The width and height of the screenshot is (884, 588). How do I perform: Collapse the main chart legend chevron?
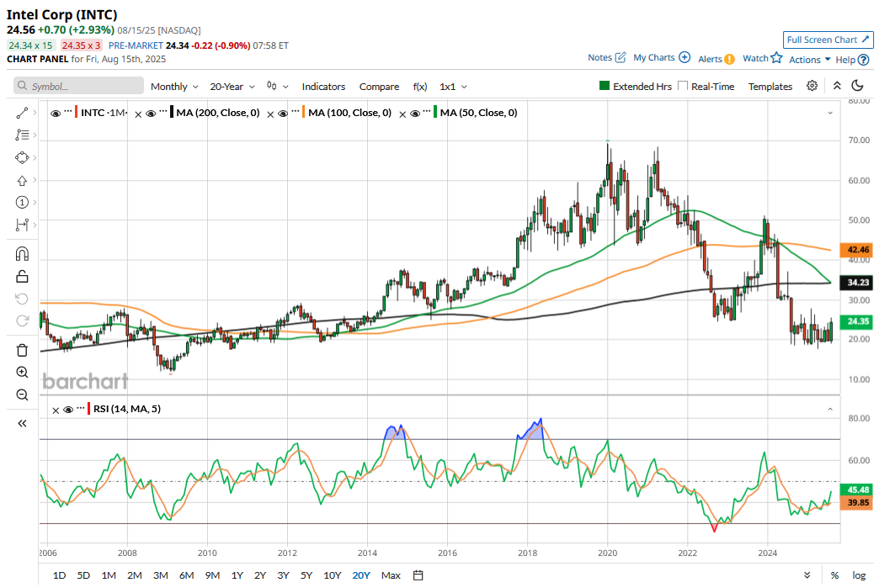pyautogui.click(x=830, y=113)
